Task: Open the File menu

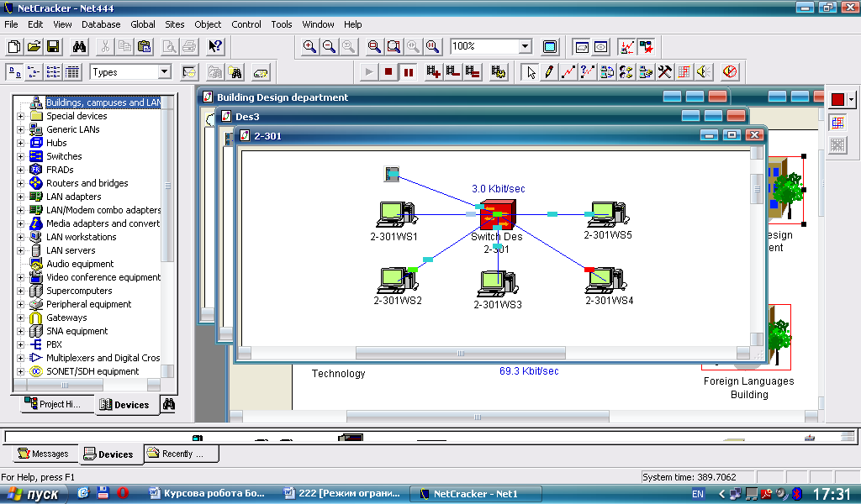Action: click(x=11, y=24)
